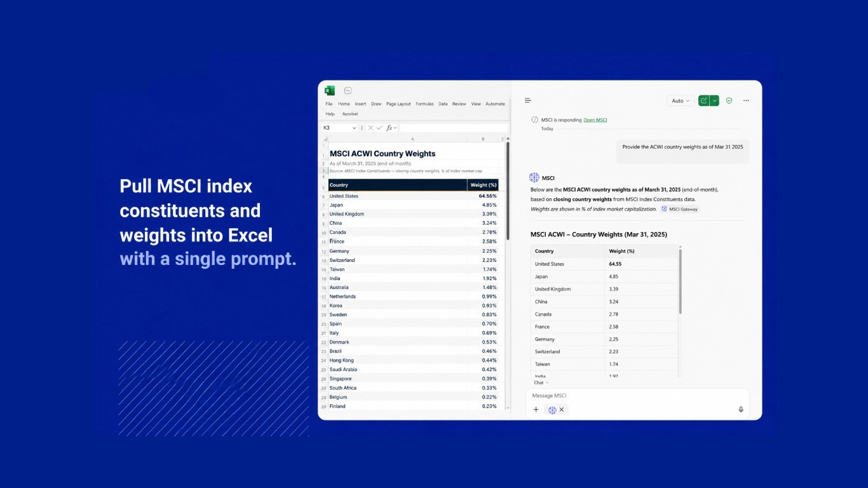The image size is (868, 488).
Task: Follow the Open MSCI link
Action: [x=595, y=119]
